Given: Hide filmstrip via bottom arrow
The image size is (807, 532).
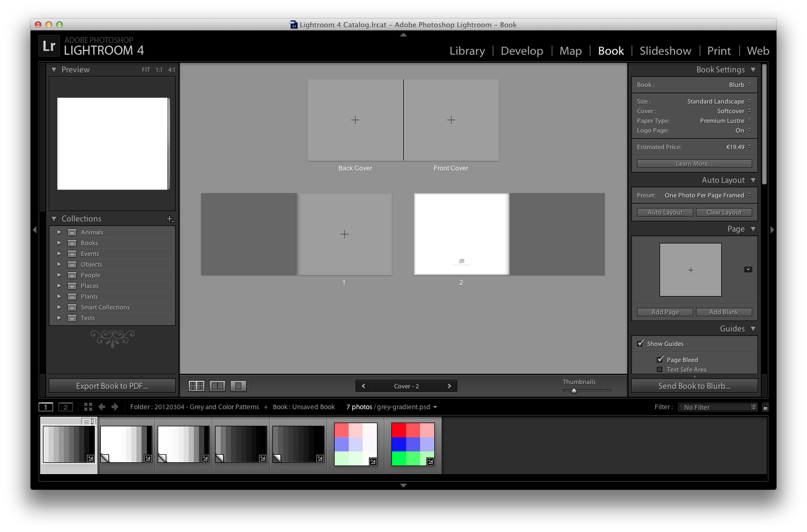Looking at the screenshot, I should pos(403,485).
